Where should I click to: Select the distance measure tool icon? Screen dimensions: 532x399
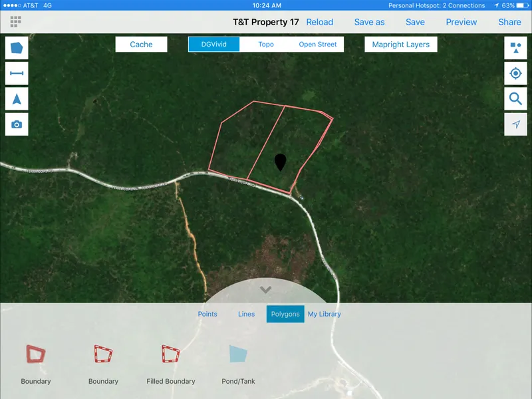point(17,73)
